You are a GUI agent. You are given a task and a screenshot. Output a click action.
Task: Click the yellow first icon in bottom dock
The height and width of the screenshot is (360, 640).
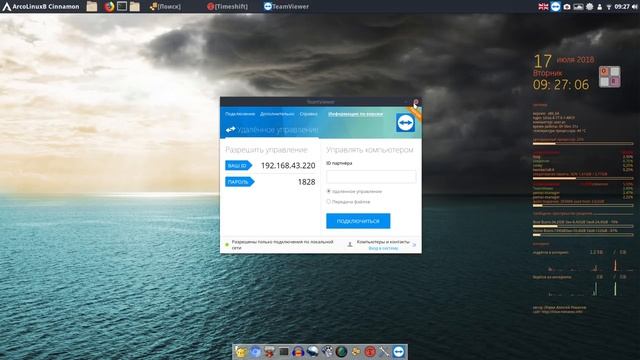tap(241, 351)
